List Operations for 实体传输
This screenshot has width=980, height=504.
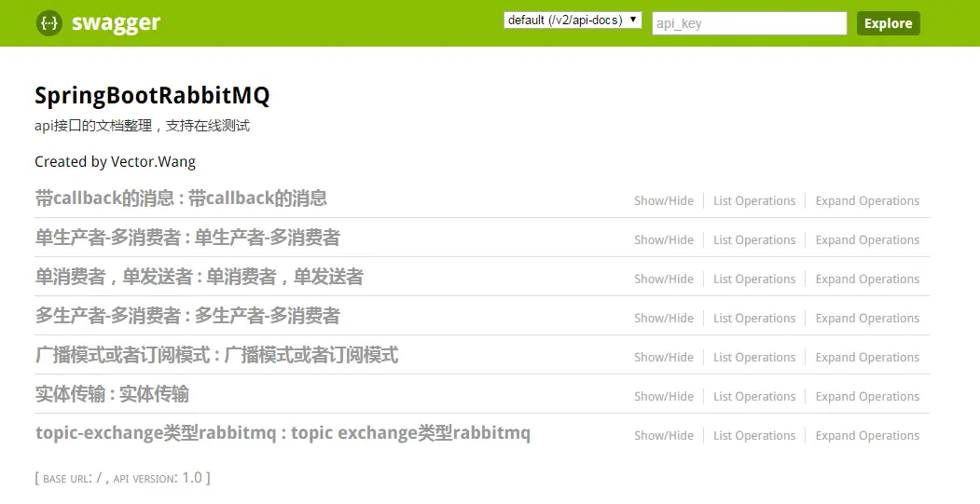754,397
